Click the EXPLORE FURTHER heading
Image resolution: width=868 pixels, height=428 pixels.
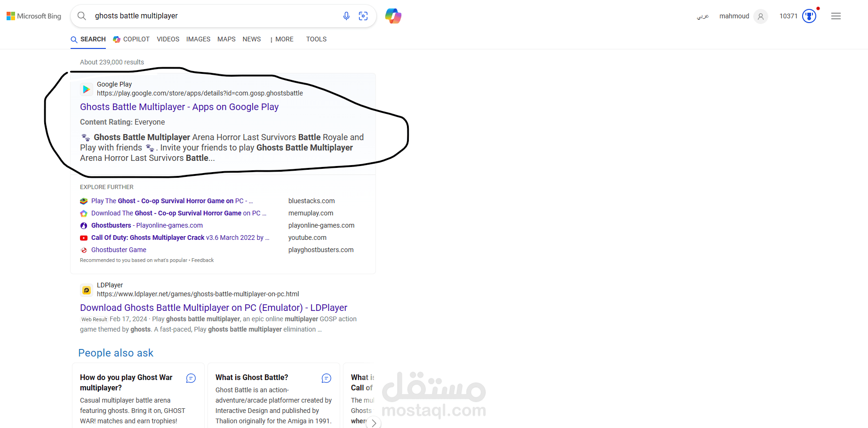tap(107, 187)
